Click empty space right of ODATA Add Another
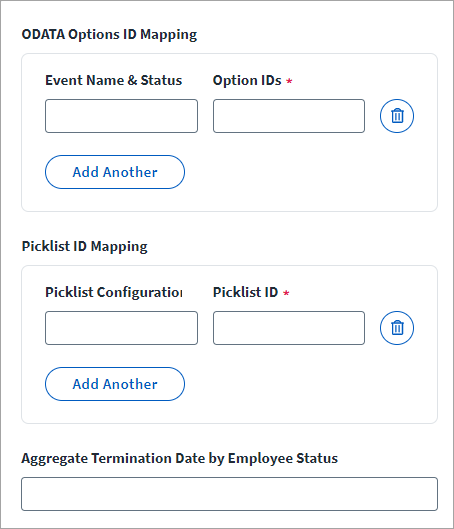The image size is (454, 529). 304,172
